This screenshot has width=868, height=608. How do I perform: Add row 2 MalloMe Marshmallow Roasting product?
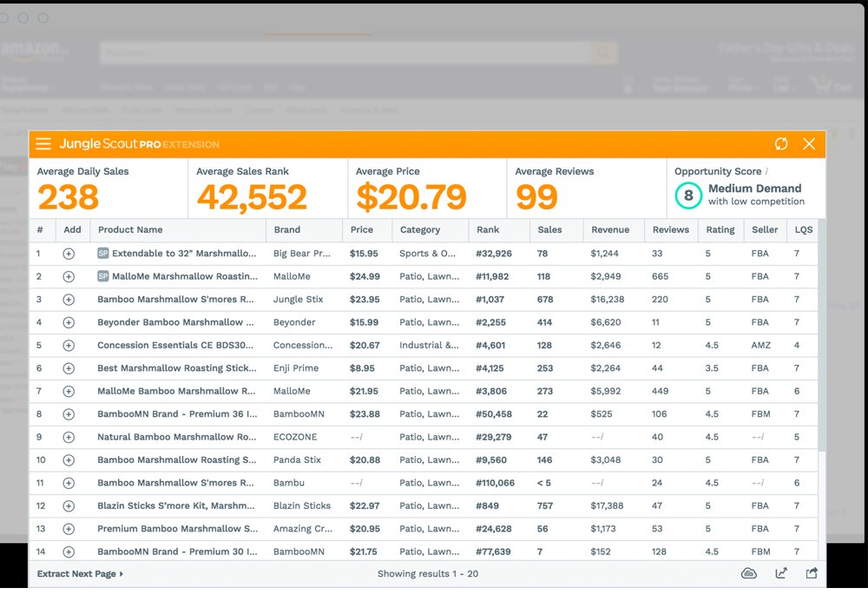point(69,276)
